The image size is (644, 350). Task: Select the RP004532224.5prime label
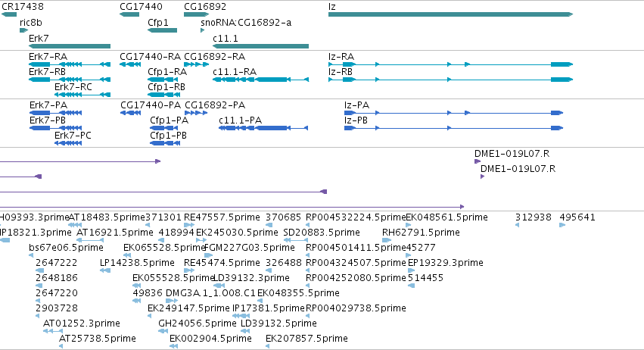(x=356, y=217)
